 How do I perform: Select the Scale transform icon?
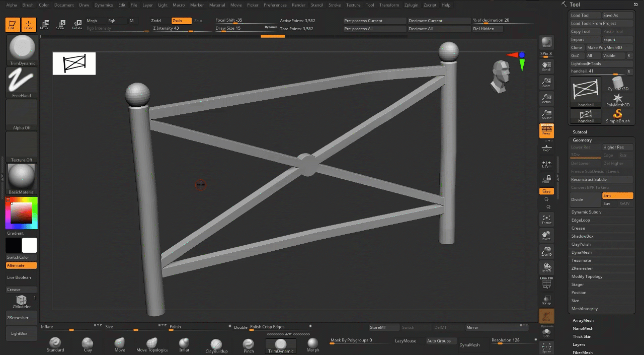click(60, 25)
